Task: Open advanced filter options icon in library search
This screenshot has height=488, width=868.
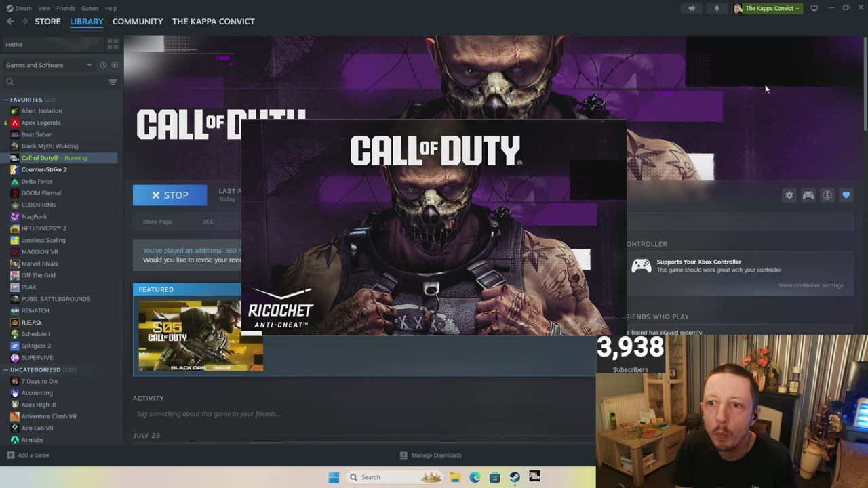Action: pos(113,82)
